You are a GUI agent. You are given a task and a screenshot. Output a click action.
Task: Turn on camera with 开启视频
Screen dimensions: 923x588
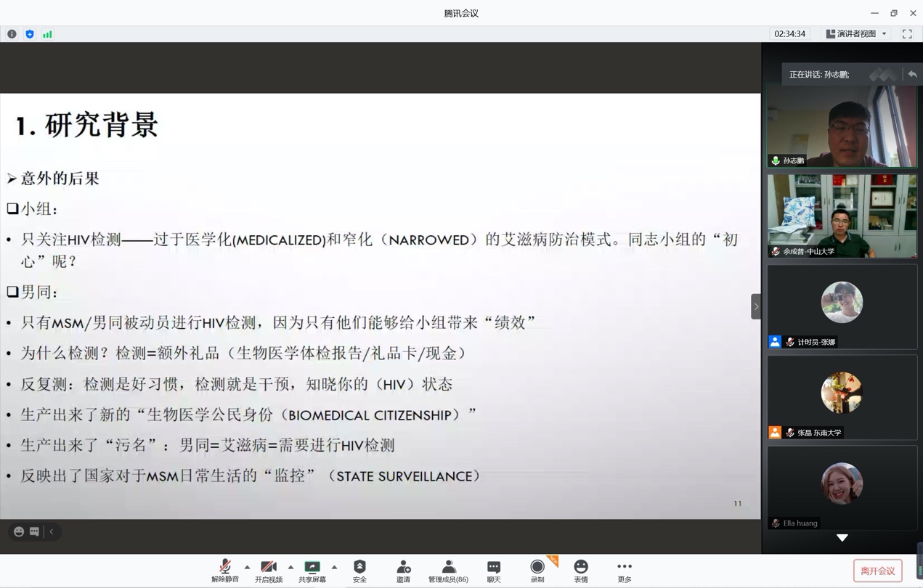269,571
